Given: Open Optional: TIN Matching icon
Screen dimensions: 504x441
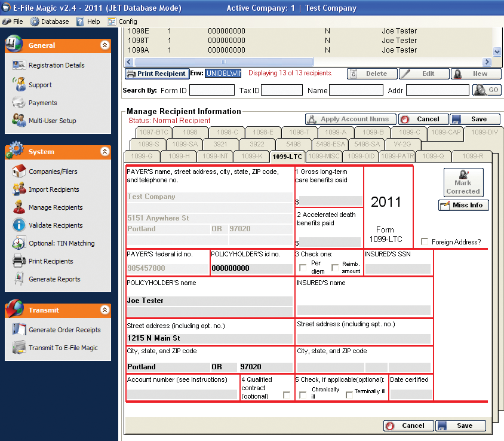Looking at the screenshot, I should coord(19,243).
